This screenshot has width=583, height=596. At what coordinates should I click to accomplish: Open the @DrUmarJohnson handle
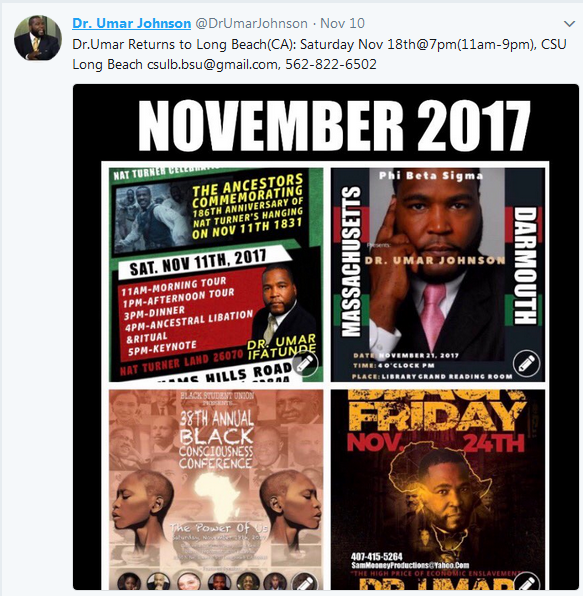(251, 24)
